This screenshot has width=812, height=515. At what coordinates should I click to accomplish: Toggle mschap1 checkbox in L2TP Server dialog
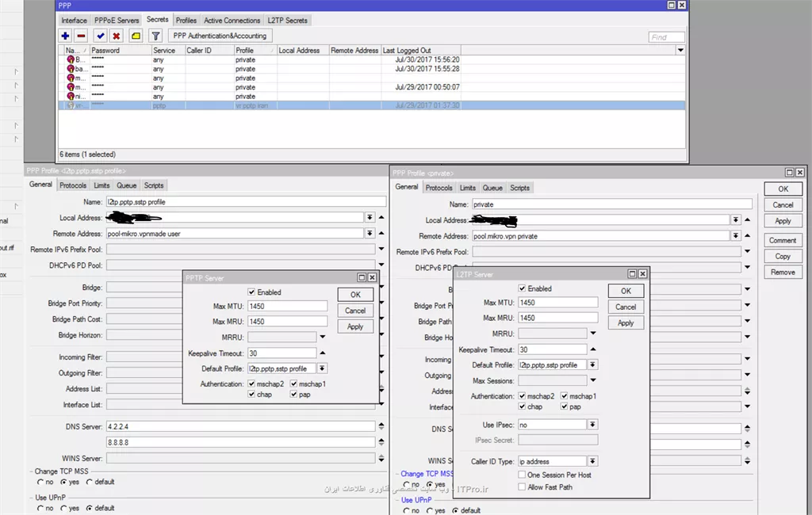point(565,396)
